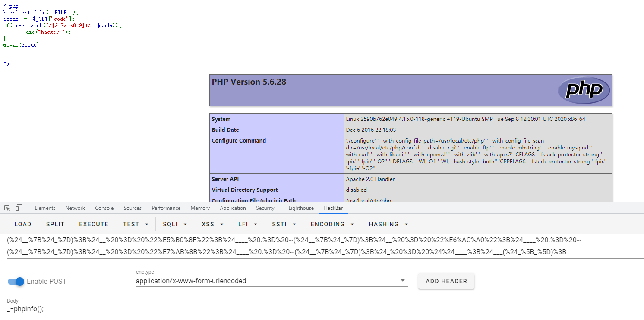Click the die("hacker!") code line
Viewport: 644px width, 320px height.
coord(48,32)
